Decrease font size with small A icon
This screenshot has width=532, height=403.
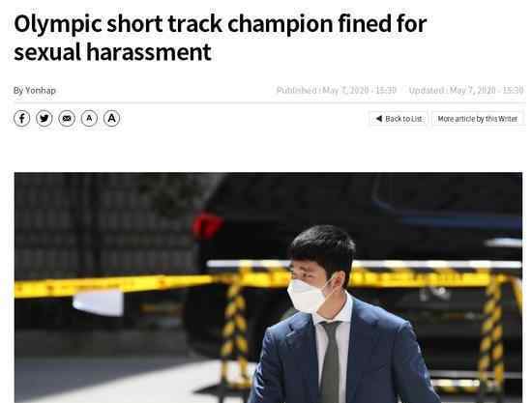pyautogui.click(x=89, y=119)
